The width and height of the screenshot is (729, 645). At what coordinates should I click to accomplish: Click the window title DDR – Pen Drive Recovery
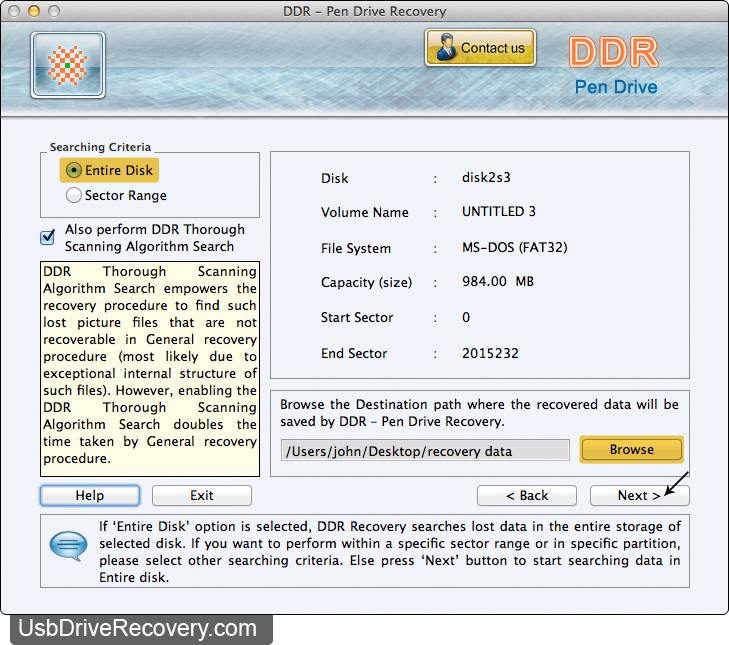(364, 11)
